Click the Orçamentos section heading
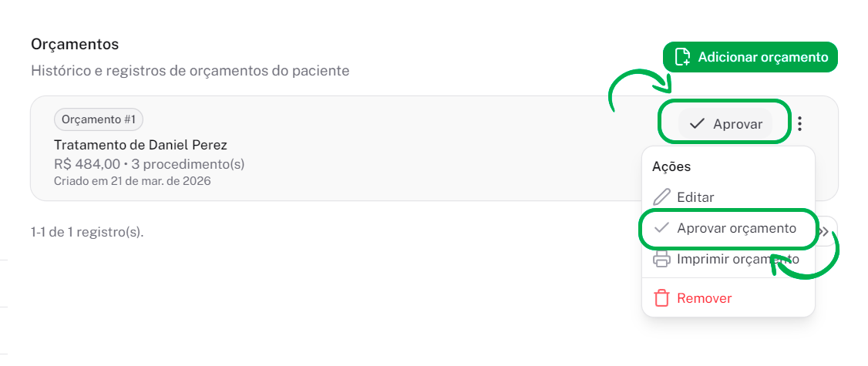The height and width of the screenshot is (366, 868). tap(75, 45)
